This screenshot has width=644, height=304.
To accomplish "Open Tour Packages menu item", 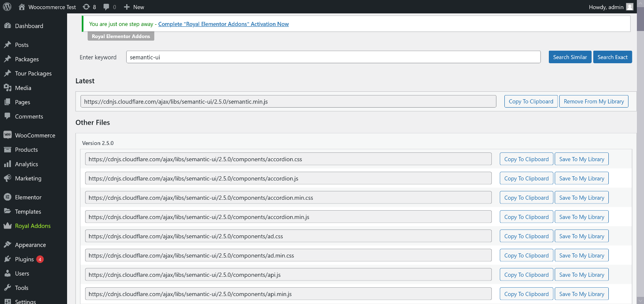I will [34, 73].
